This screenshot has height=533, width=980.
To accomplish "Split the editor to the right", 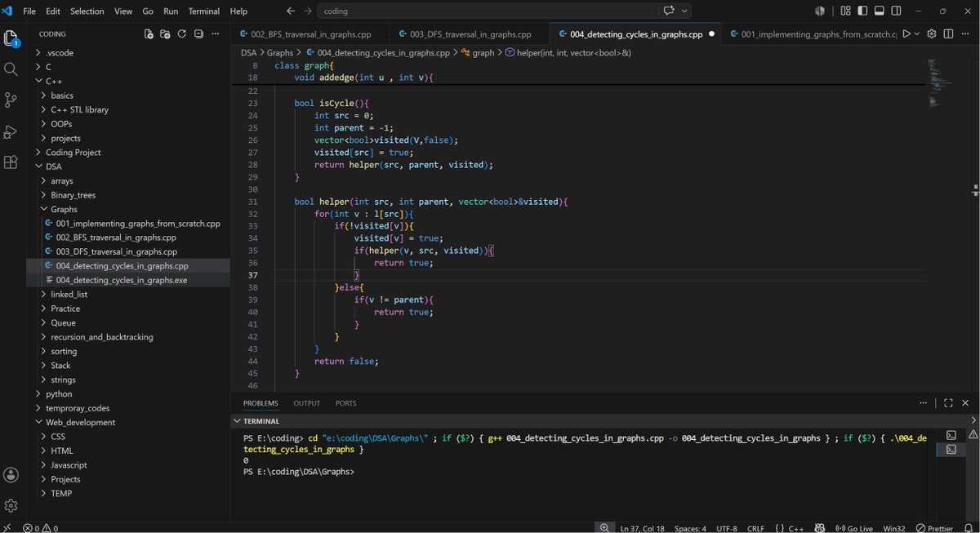I will 948,34.
